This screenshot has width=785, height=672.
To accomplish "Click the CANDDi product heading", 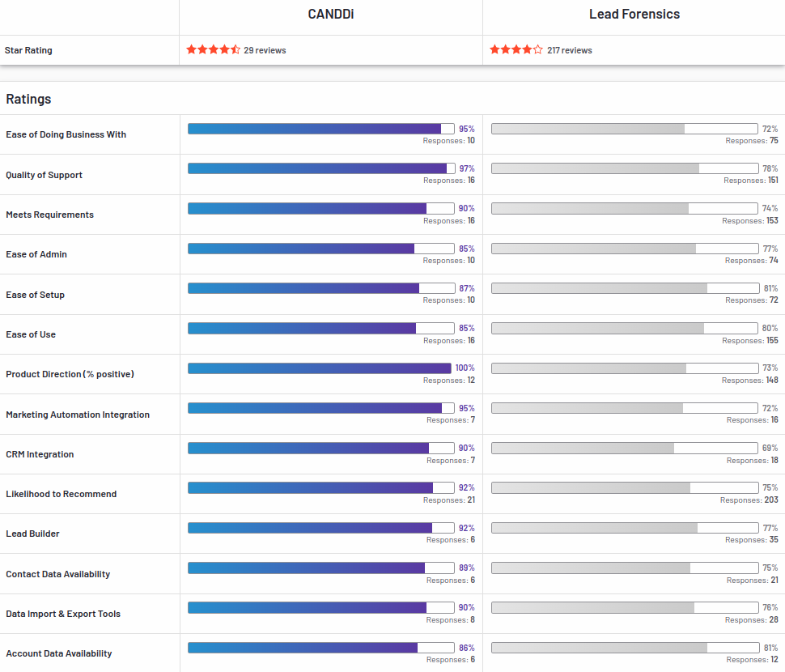I will (x=330, y=14).
